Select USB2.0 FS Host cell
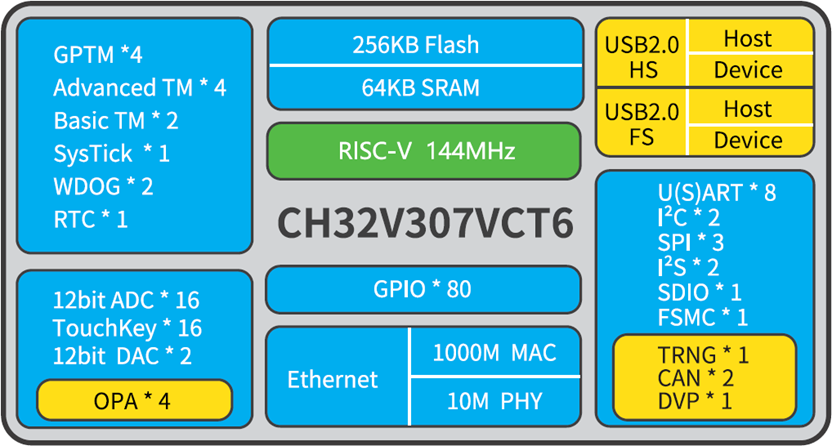The image size is (832, 446). [x=750, y=108]
